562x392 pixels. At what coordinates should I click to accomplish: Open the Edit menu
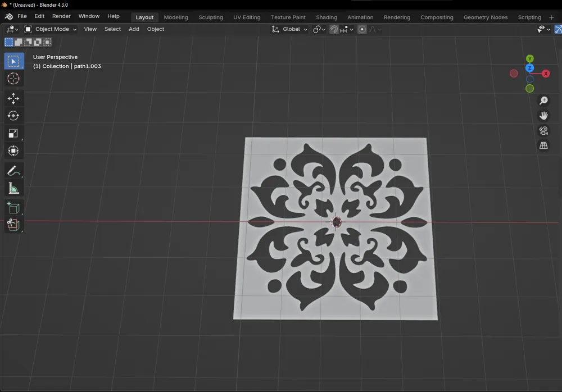pos(39,16)
